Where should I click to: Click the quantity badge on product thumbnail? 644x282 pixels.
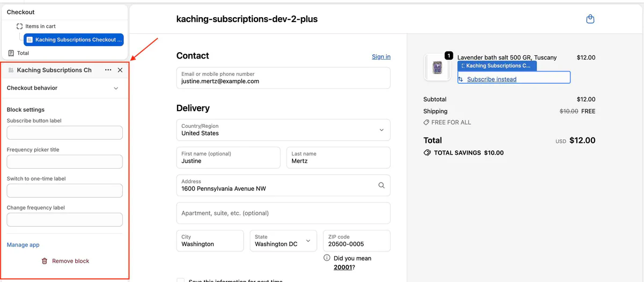[449, 55]
